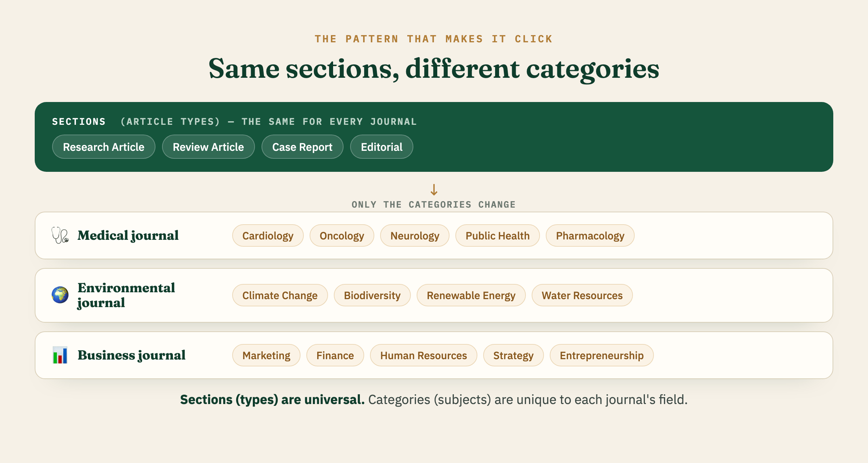Select the Climate Change category tag

[280, 295]
